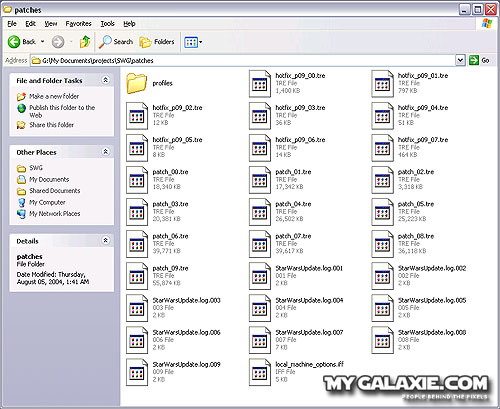Select hotfix_p09_03.tre file icon
This screenshot has width=500, height=409.
click(x=260, y=116)
